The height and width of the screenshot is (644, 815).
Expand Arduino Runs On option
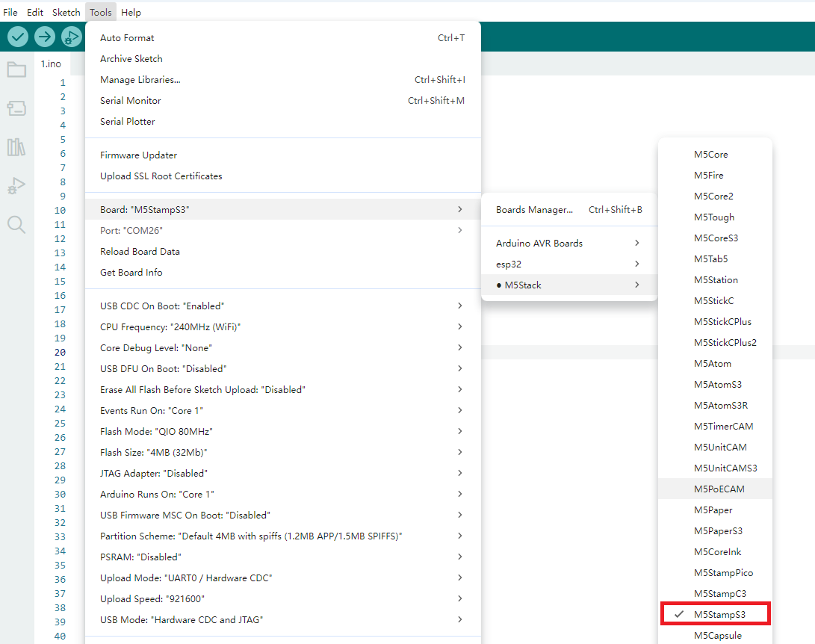283,494
